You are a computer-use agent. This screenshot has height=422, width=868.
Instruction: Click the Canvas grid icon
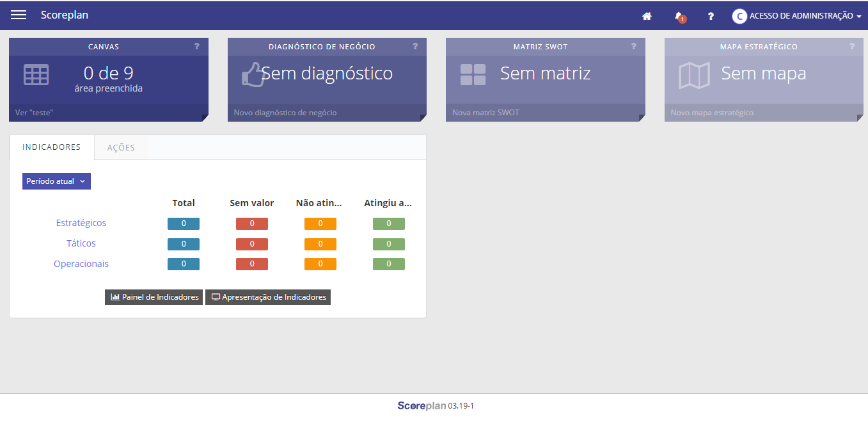(36, 74)
